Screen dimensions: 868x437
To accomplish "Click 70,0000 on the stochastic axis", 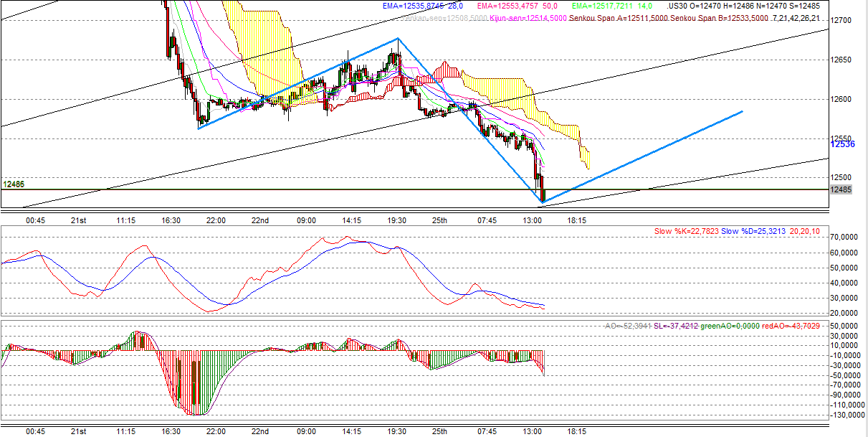I will tap(844, 236).
